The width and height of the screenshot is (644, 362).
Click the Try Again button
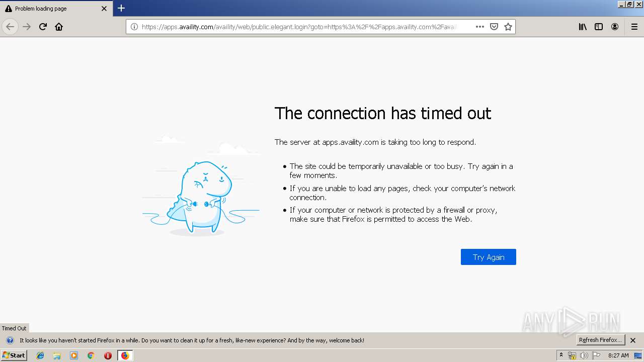pyautogui.click(x=489, y=257)
